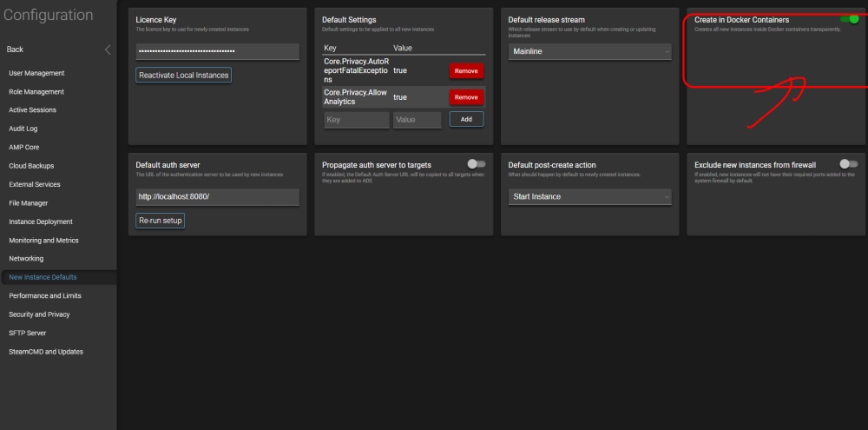Toggle Exclude new instances from firewall
The height and width of the screenshot is (430, 868).
[x=849, y=164]
